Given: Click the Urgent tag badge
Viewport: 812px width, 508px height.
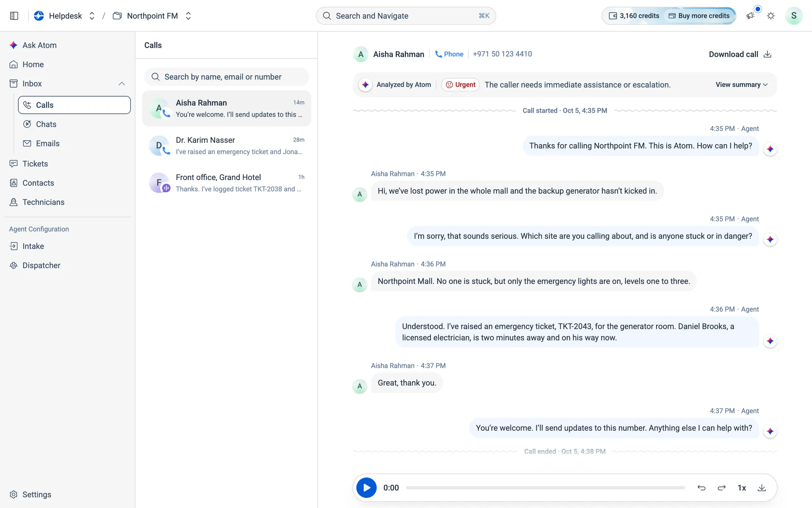Looking at the screenshot, I should click(460, 85).
